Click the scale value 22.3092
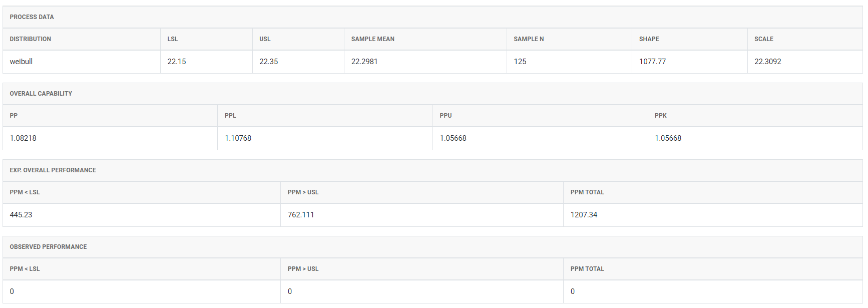The image size is (868, 308). click(768, 62)
